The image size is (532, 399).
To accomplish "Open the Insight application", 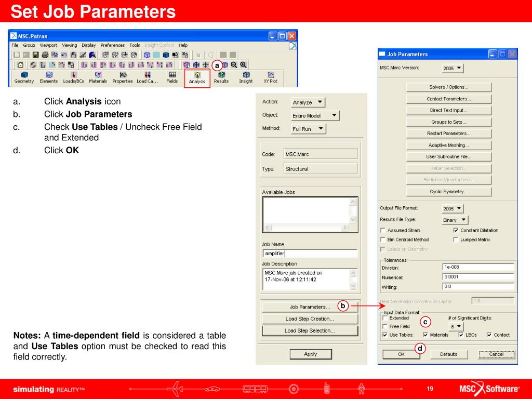I will [246, 77].
